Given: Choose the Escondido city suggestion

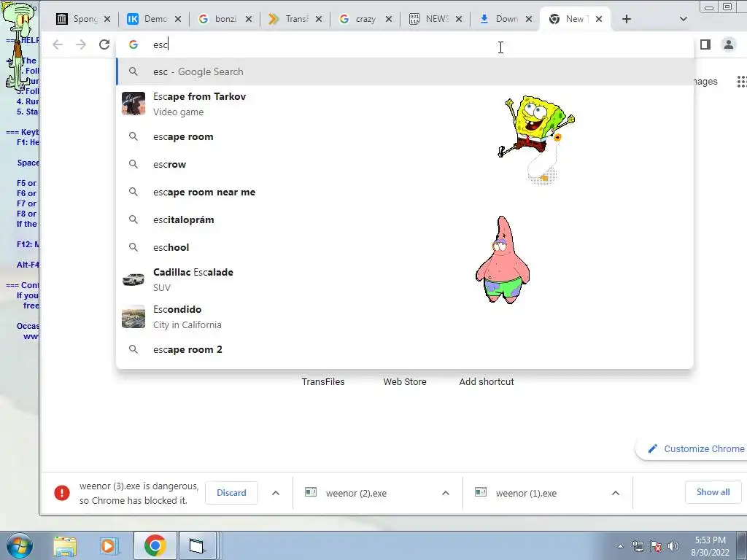Looking at the screenshot, I should 405,316.
